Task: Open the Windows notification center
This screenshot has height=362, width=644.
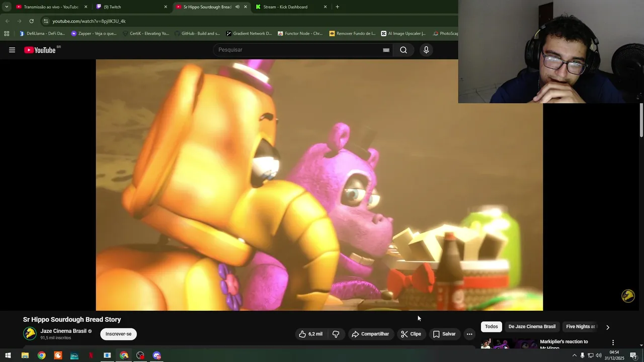Action: coord(633,355)
